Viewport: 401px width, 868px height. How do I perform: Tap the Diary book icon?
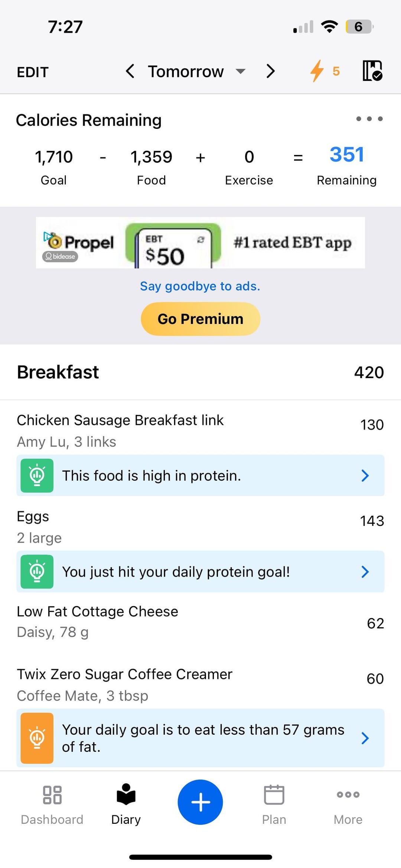126,795
